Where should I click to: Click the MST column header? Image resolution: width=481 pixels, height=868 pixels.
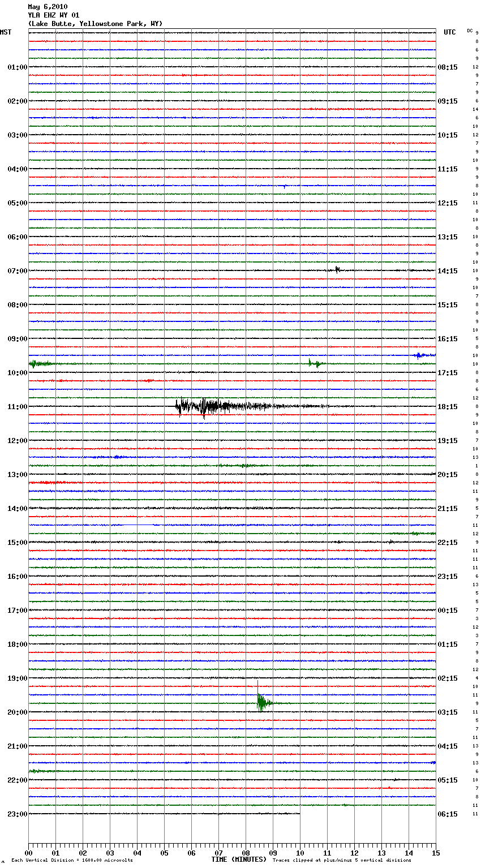coord(6,32)
